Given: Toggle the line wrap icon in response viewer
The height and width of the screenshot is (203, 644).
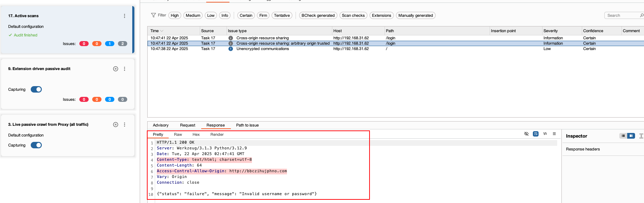Looking at the screenshot, I should 536,134.
